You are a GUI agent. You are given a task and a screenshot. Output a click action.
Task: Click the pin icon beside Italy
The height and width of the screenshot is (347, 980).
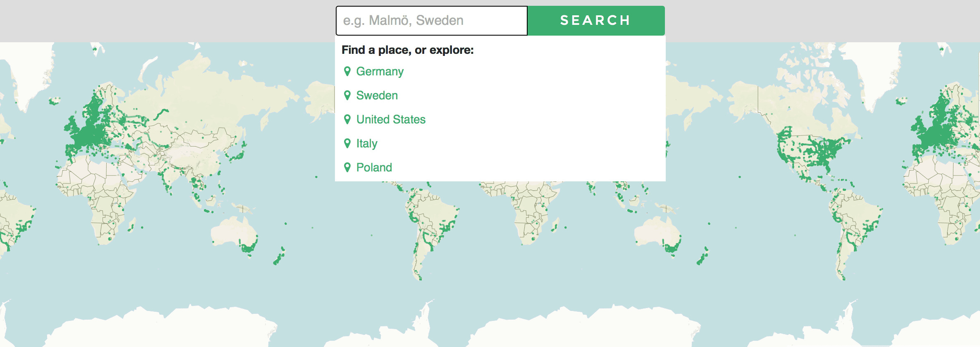click(x=347, y=143)
